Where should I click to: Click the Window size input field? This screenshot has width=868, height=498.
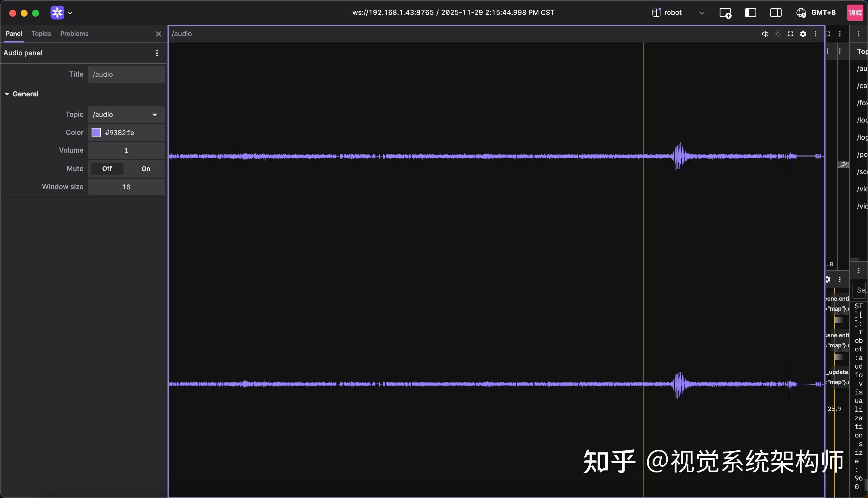(126, 187)
